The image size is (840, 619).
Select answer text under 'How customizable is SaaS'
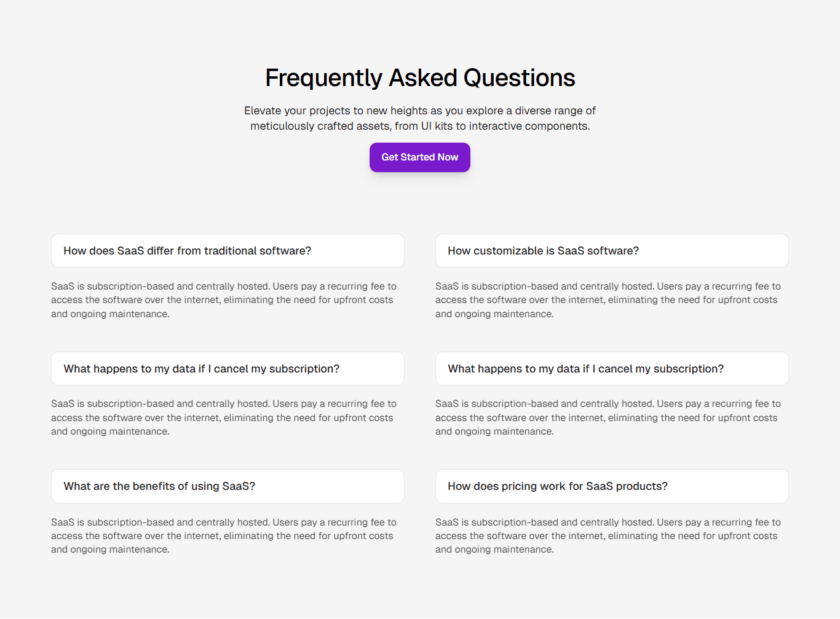click(x=608, y=300)
